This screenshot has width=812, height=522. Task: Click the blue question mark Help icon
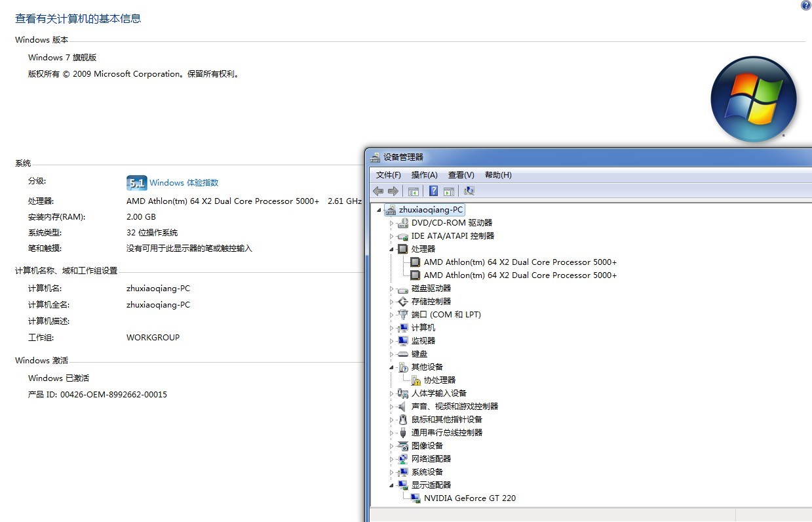433,191
